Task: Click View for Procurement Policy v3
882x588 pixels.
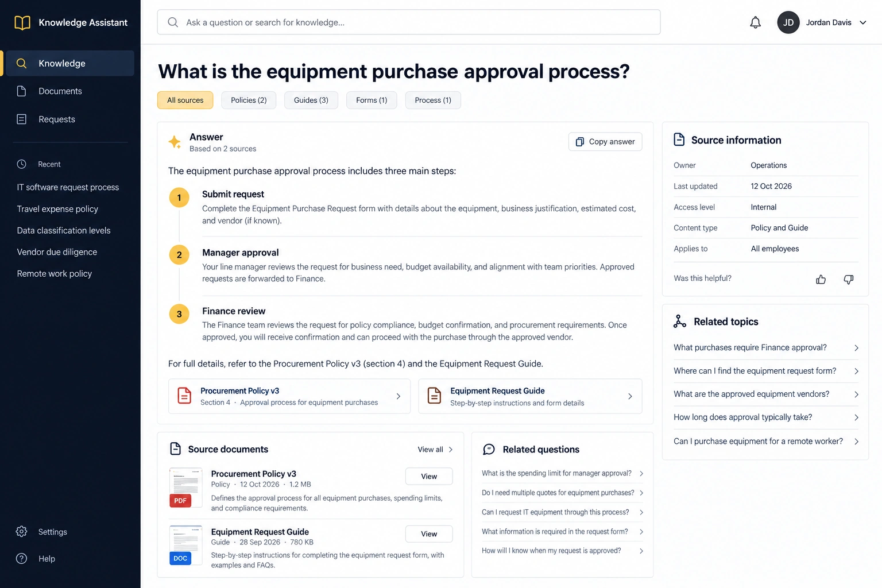Action: 429,477
